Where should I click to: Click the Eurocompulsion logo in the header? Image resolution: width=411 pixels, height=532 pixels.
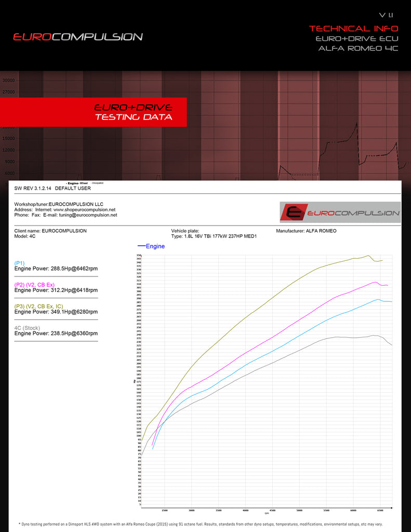pyautogui.click(x=78, y=37)
